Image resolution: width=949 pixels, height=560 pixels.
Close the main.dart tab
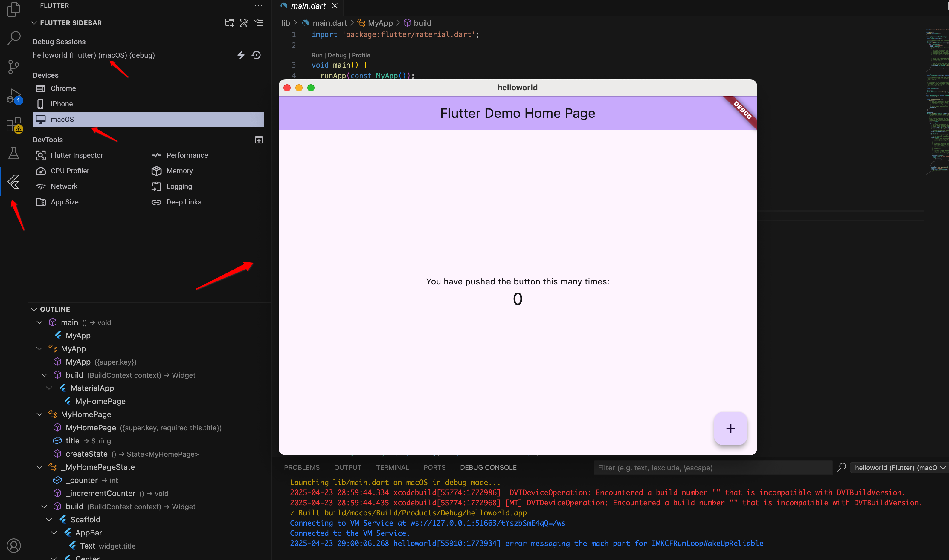coord(335,6)
